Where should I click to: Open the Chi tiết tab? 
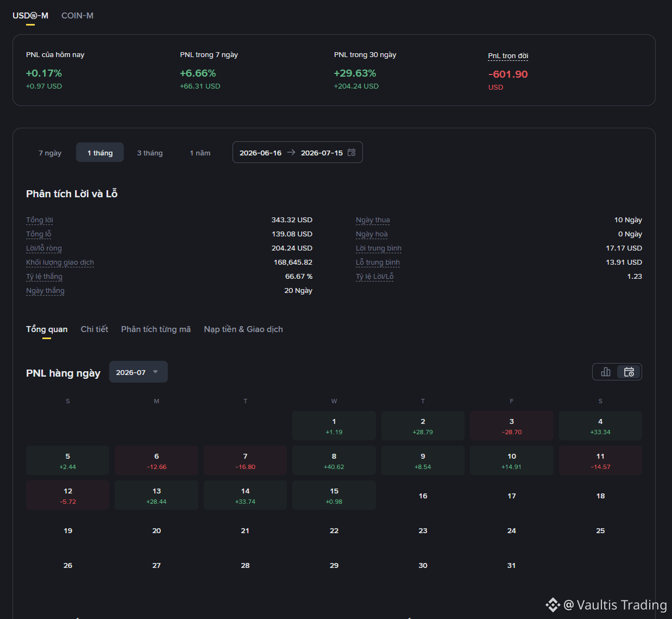[x=95, y=329]
